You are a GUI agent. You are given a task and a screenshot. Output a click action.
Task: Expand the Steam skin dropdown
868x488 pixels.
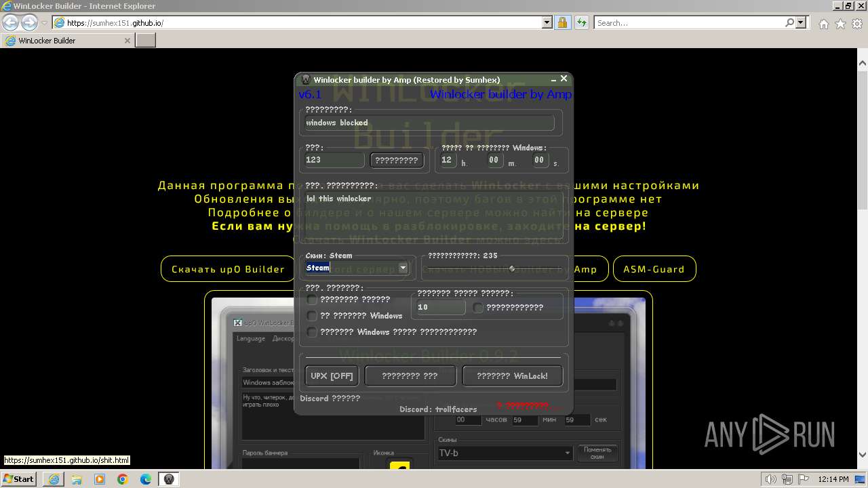tap(403, 268)
